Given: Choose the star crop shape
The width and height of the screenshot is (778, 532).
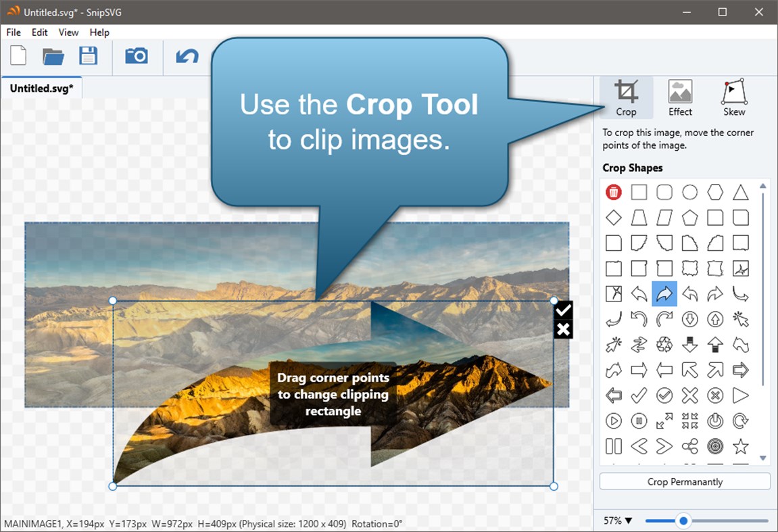Looking at the screenshot, I should click(x=741, y=446).
